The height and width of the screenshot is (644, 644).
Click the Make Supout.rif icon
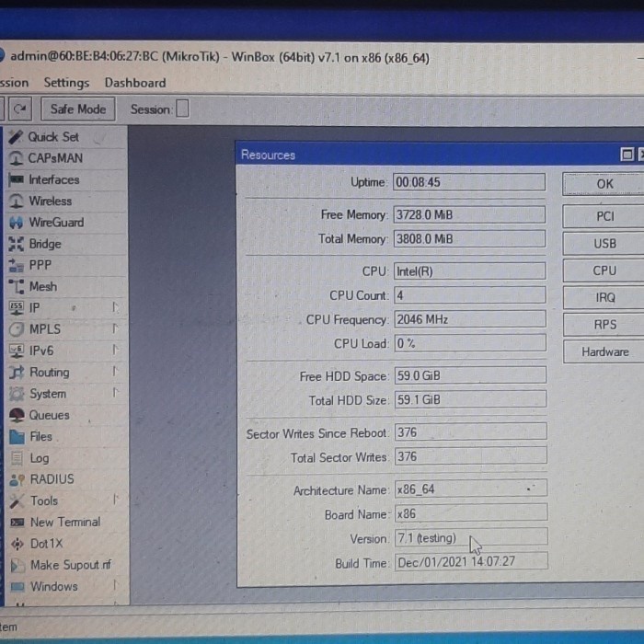point(17,566)
